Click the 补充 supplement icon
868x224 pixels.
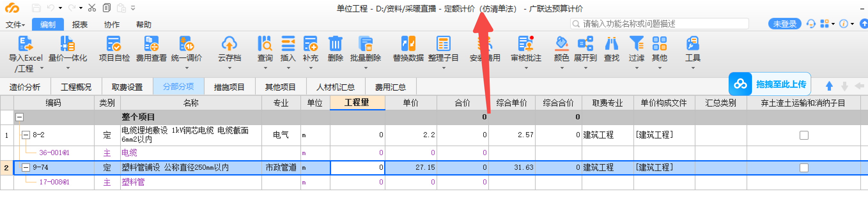pyautogui.click(x=310, y=44)
